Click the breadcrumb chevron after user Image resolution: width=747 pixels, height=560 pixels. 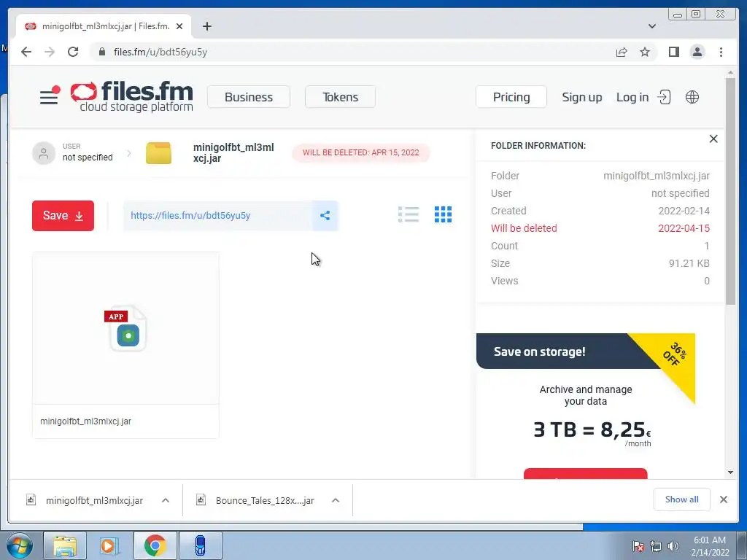pos(129,153)
